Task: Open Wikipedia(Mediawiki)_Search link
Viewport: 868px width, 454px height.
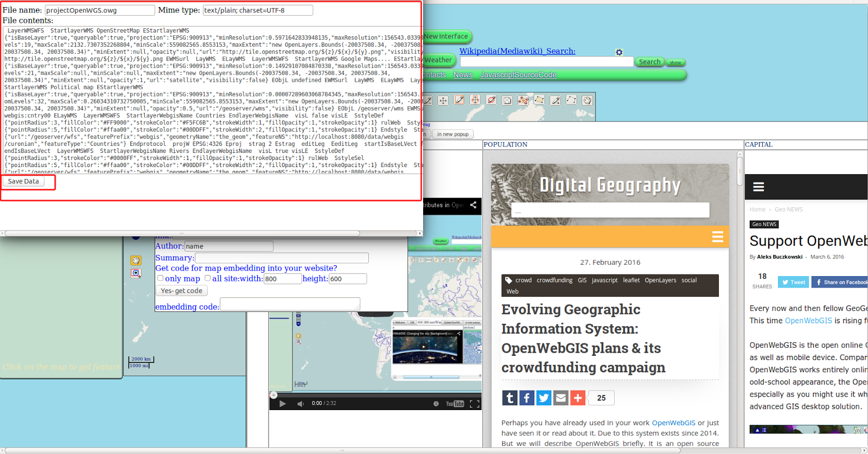Action: (518, 51)
